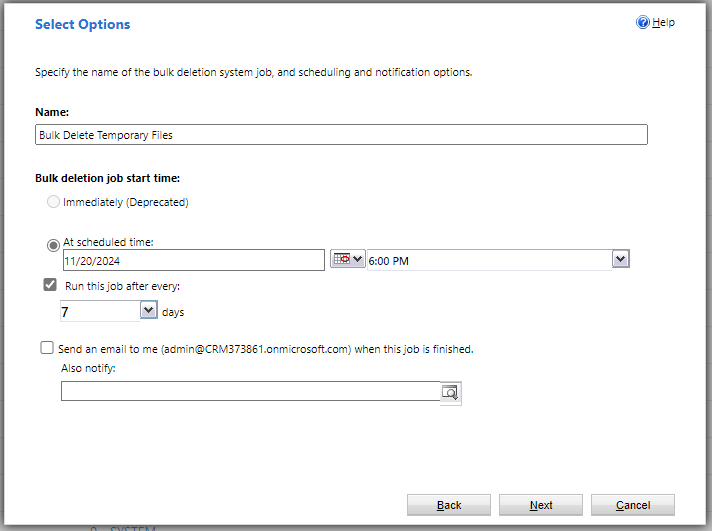Screen dimensions: 712x531
Task: Expand the days interval dropdown arrow
Action: point(148,310)
